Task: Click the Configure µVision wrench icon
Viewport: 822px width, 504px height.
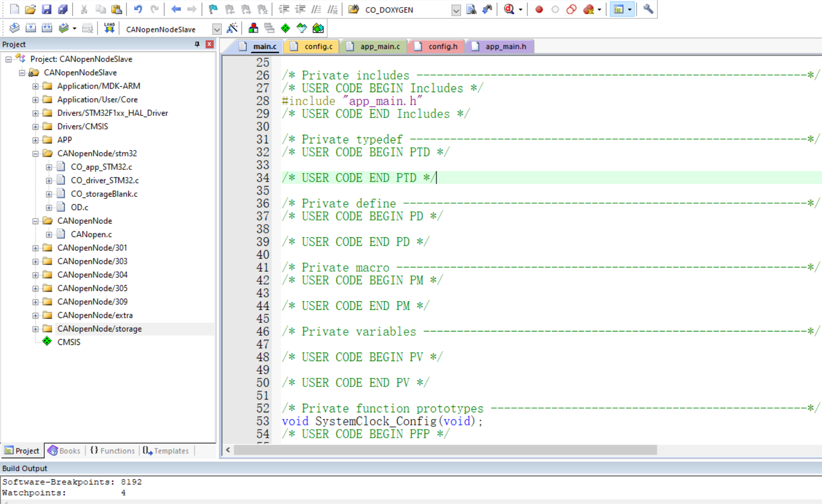Action: point(648,9)
